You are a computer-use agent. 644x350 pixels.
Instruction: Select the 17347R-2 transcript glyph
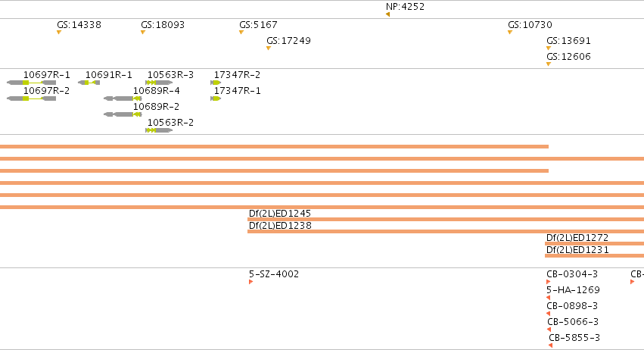click(216, 83)
